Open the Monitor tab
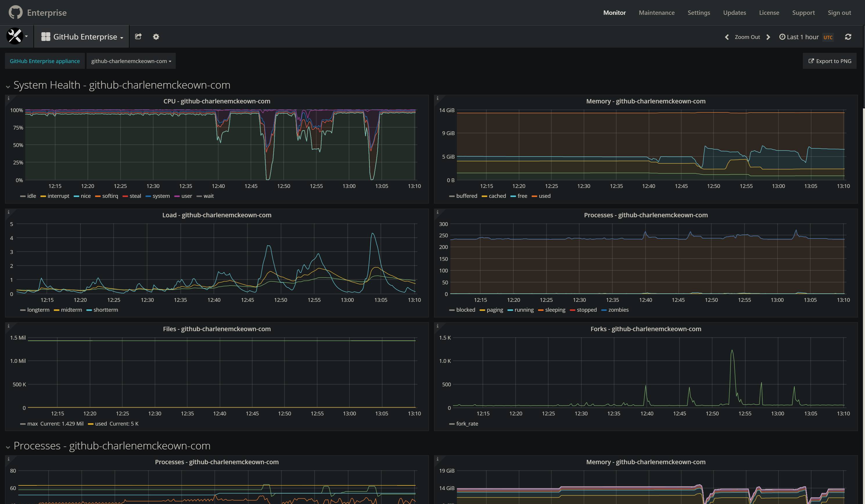The image size is (865, 504). click(614, 13)
